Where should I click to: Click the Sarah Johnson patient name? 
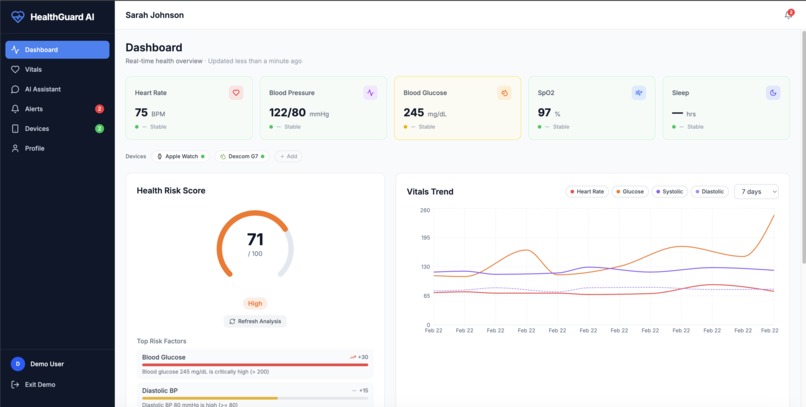(154, 15)
